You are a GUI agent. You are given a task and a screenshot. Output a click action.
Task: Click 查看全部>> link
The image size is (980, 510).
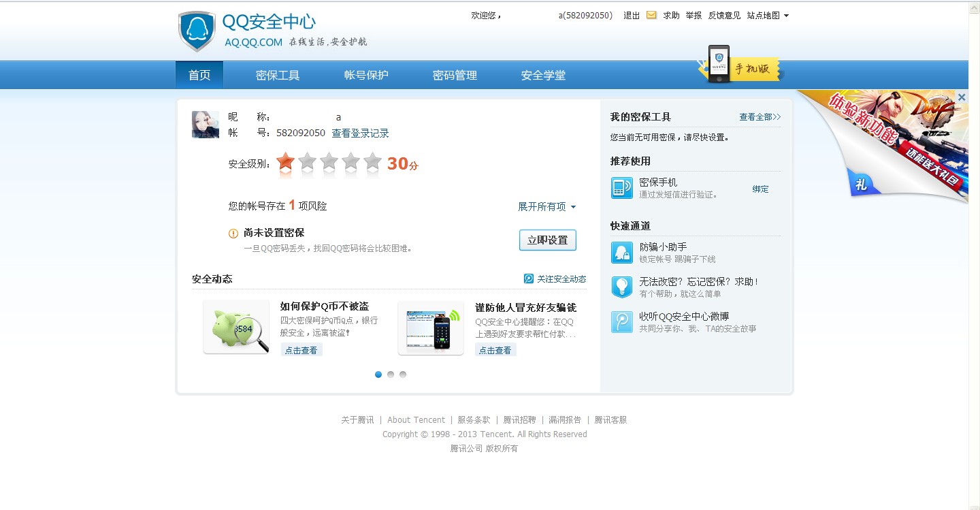(760, 117)
